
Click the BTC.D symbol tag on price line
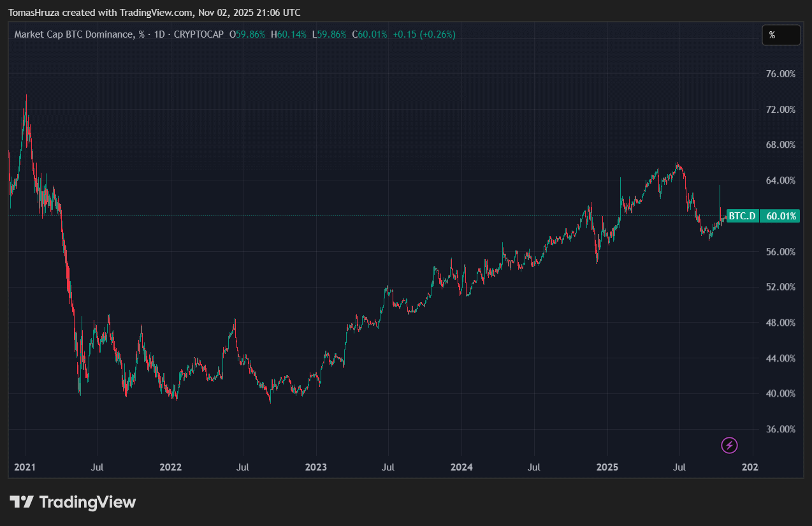tap(742, 216)
